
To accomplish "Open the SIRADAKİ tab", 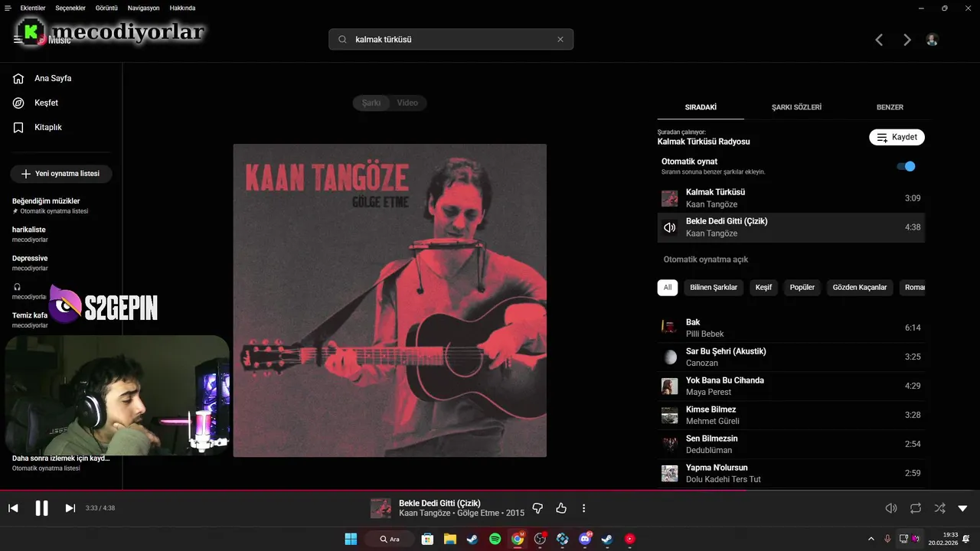I will [701, 107].
